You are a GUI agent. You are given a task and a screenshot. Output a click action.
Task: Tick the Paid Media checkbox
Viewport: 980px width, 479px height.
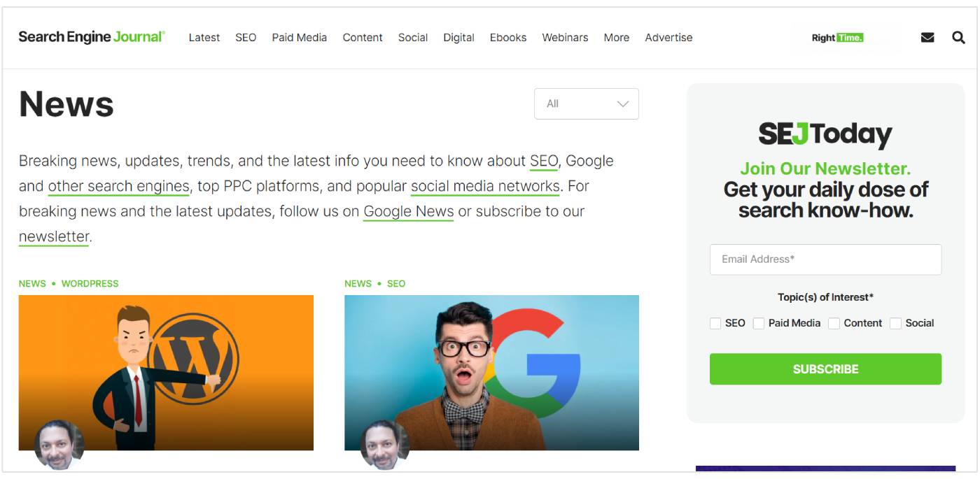(759, 323)
